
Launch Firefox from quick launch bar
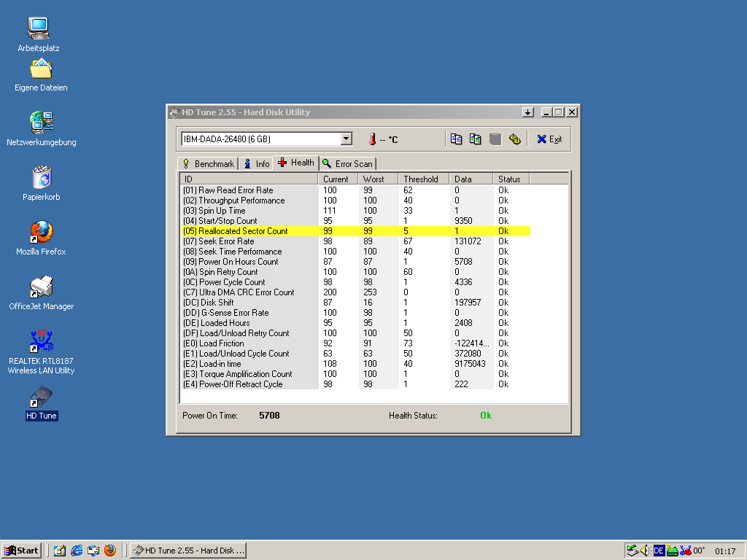pyautogui.click(x=110, y=551)
